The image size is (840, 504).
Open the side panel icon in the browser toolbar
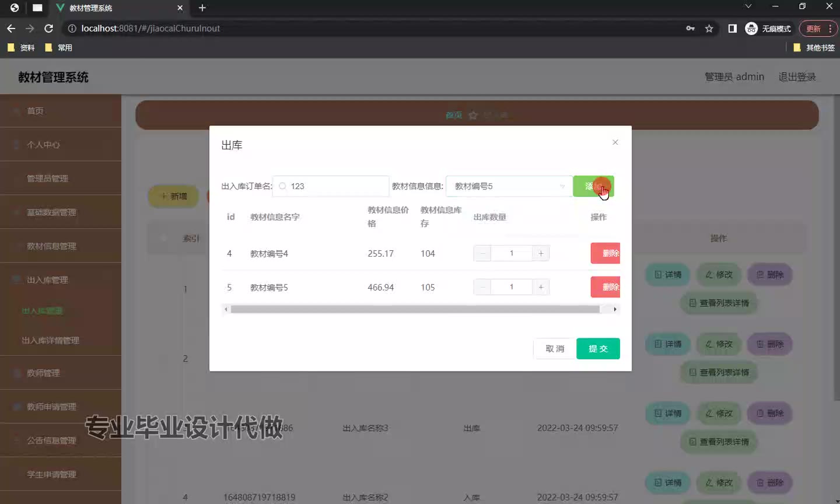point(732,29)
